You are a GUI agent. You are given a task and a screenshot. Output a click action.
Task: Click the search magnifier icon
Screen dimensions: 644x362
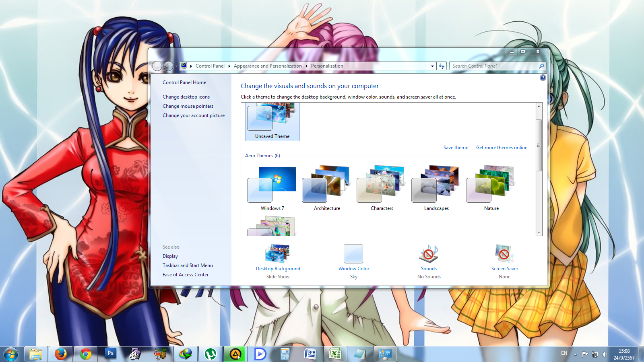[541, 66]
